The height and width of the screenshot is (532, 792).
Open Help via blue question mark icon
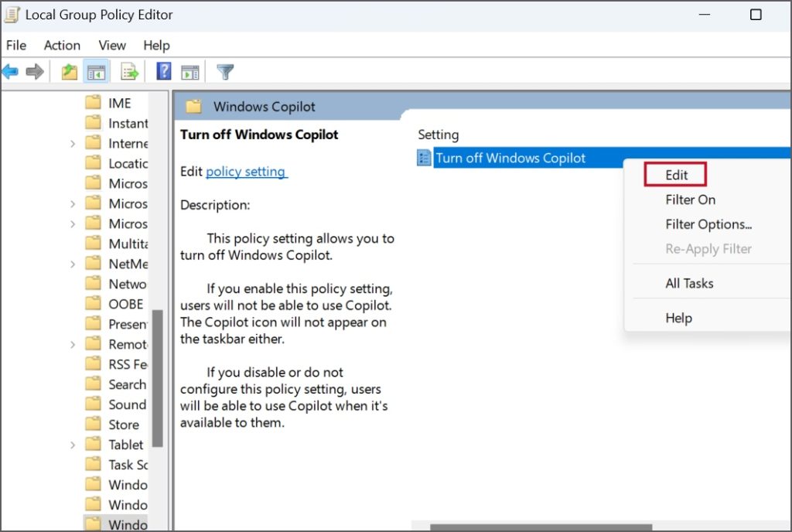coord(164,72)
